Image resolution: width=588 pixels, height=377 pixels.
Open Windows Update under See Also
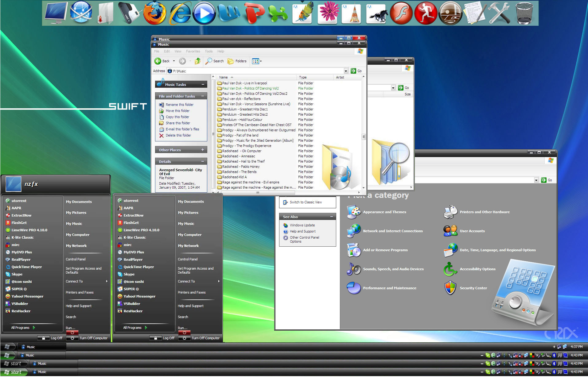pos(302,225)
